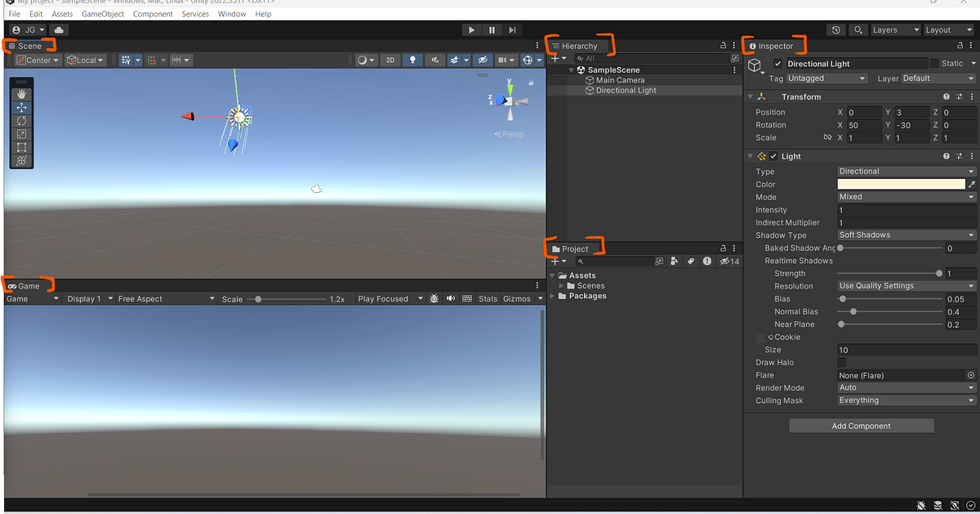Select the Hand view tool
Image resolution: width=980 pixels, height=514 pixels.
[x=21, y=92]
